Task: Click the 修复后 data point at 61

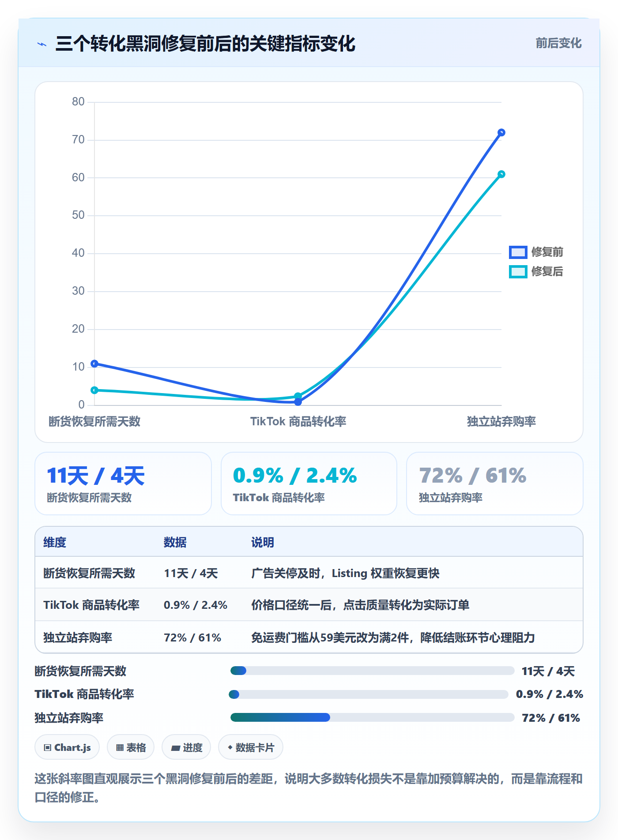Action: [501, 174]
